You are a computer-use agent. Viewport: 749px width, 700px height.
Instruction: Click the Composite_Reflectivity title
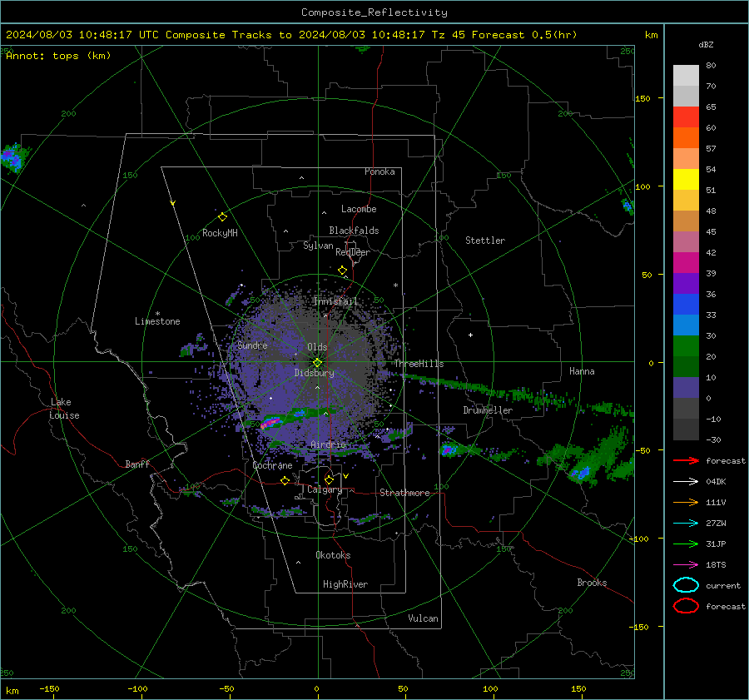pyautogui.click(x=374, y=12)
